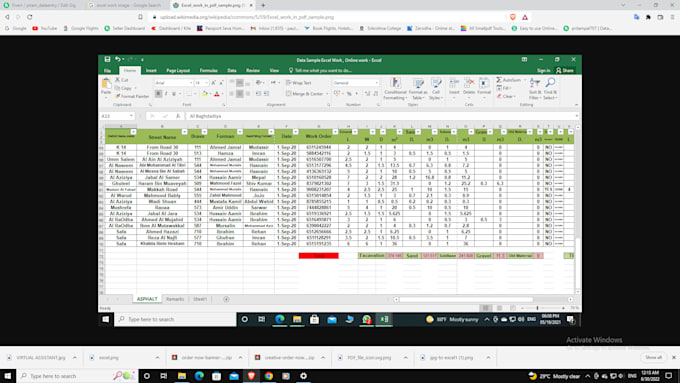This screenshot has height=383, width=680.
Task: Toggle Underline formatting in the Font group
Action: point(174,94)
